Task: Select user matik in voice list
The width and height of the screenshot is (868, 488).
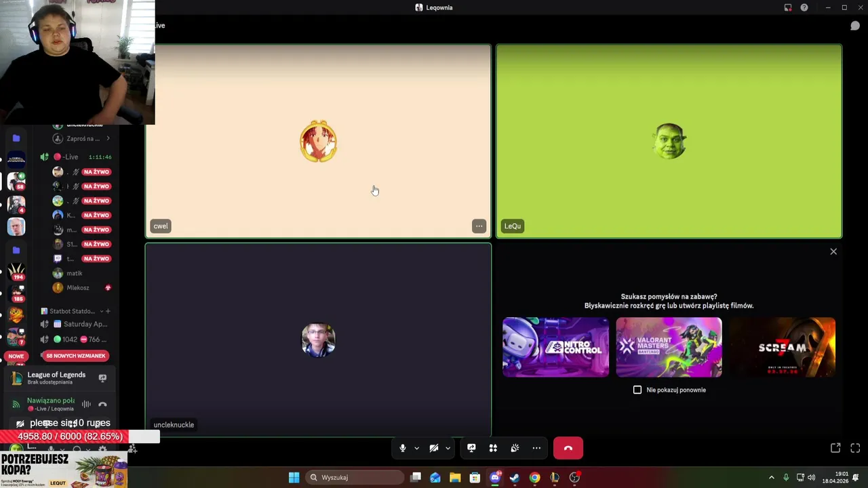Action: 75,273
